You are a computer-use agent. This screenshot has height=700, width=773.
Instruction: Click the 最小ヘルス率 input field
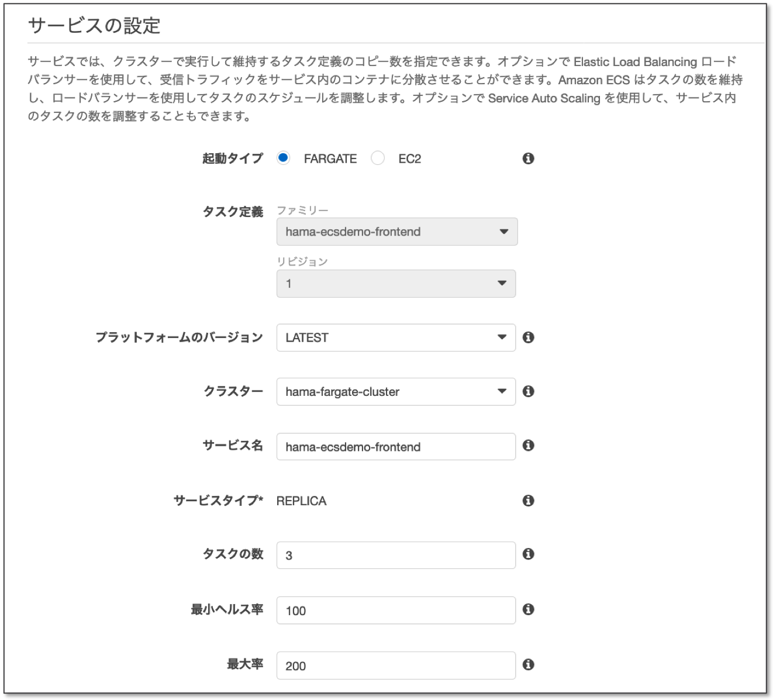pyautogui.click(x=396, y=610)
